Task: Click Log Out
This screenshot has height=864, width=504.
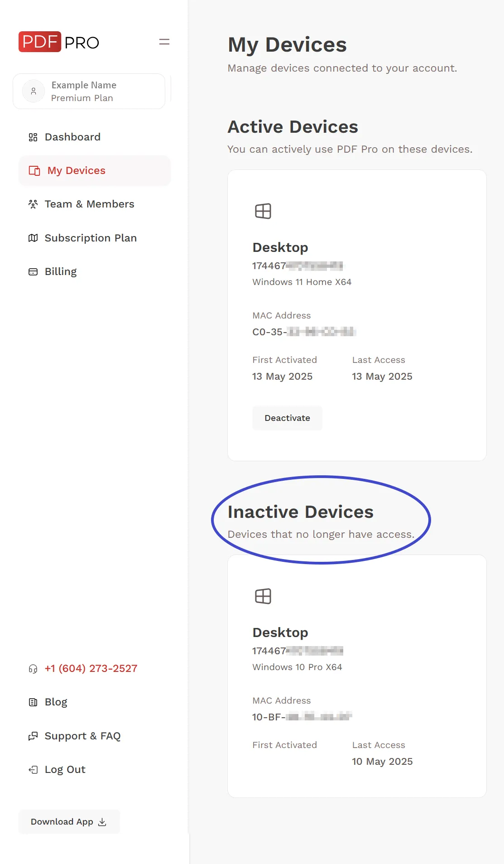Action: 95,770
